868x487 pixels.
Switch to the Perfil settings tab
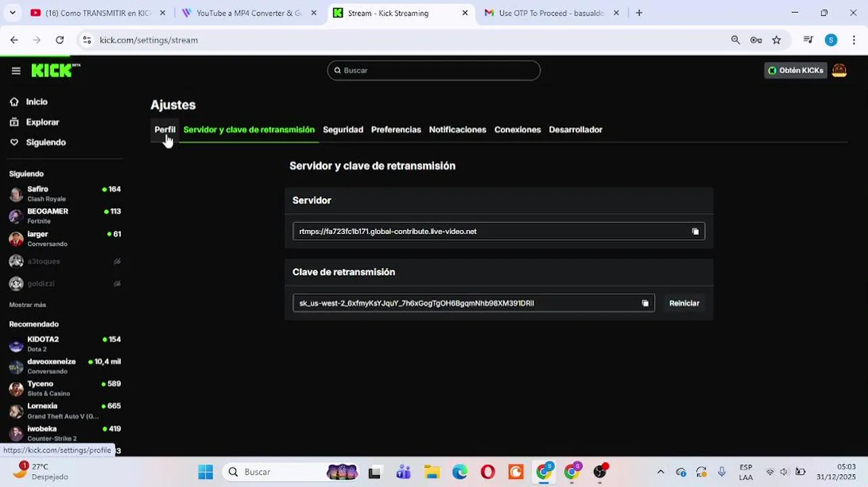165,130
